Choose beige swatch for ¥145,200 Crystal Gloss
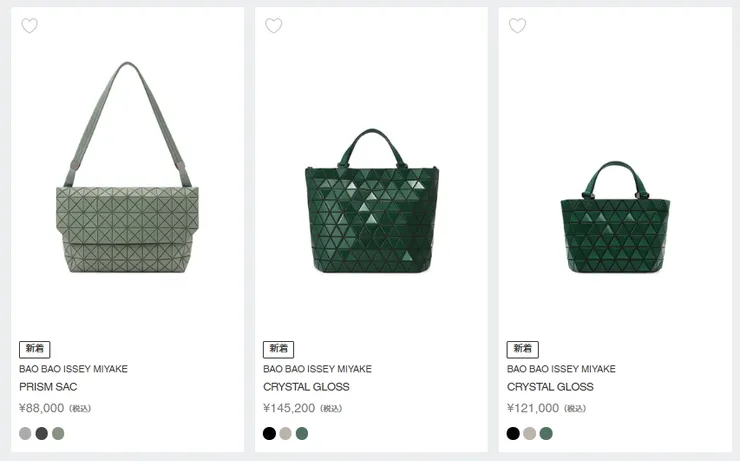Viewport: 740px width, 461px height. click(285, 434)
